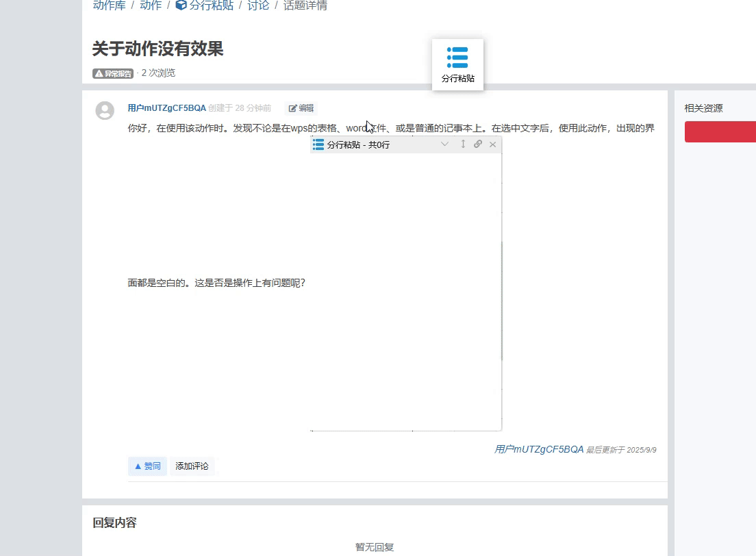
Task: Click the 分行粘贴 floating action icon
Action: [x=457, y=64]
